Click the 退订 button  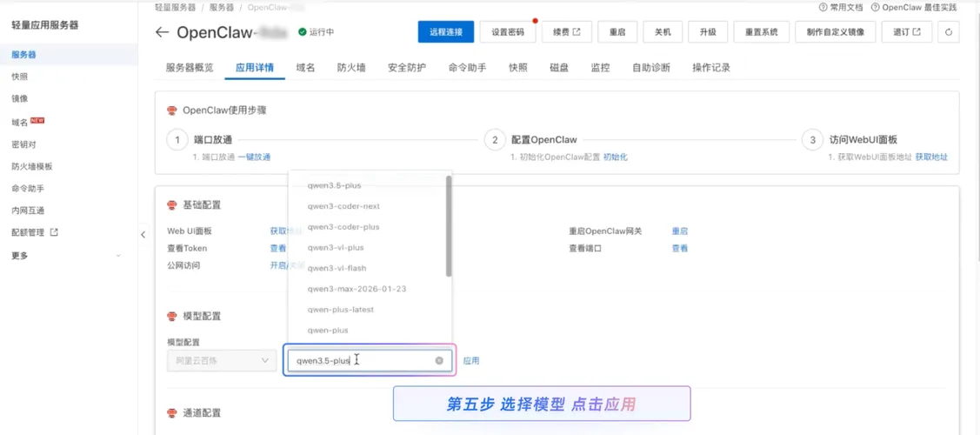907,32
